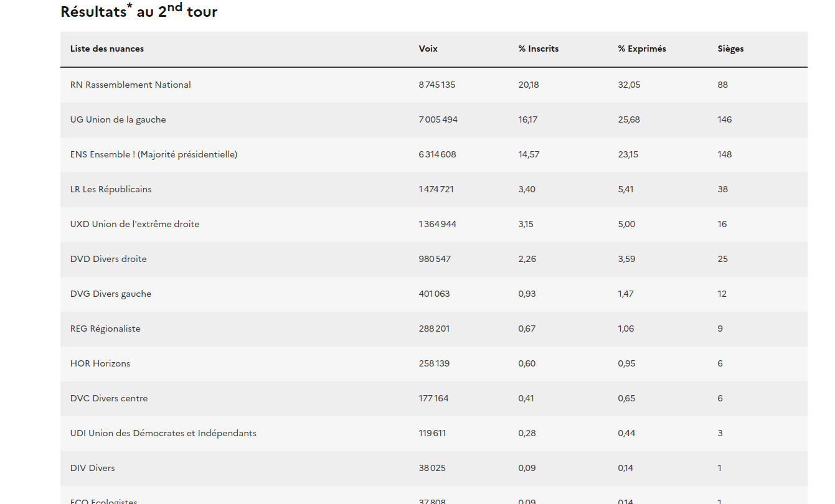This screenshot has width=835, height=504.
Task: Select the RN Rassemblement National row label
Action: click(x=131, y=85)
